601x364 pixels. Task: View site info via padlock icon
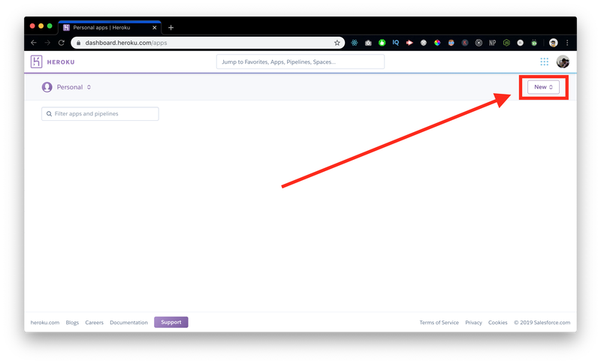click(x=79, y=43)
